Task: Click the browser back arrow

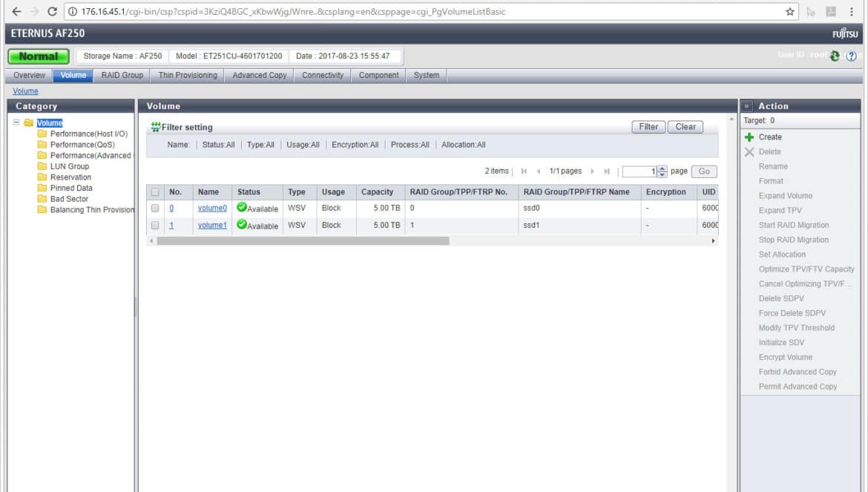Action: (16, 12)
